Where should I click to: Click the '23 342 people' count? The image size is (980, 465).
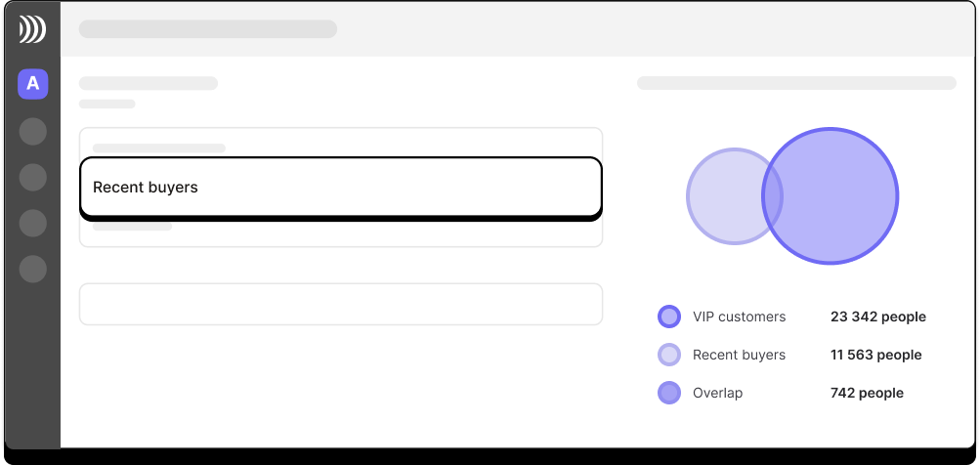(x=878, y=317)
